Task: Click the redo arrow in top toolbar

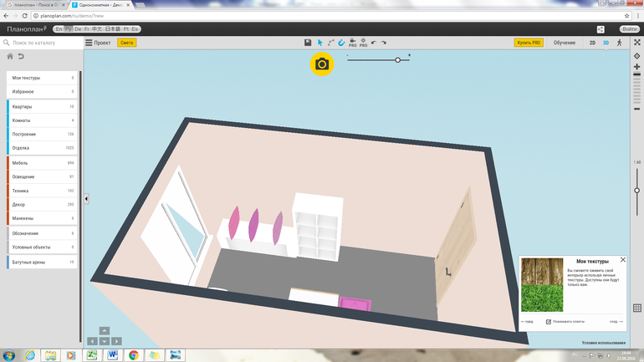Action: click(384, 42)
